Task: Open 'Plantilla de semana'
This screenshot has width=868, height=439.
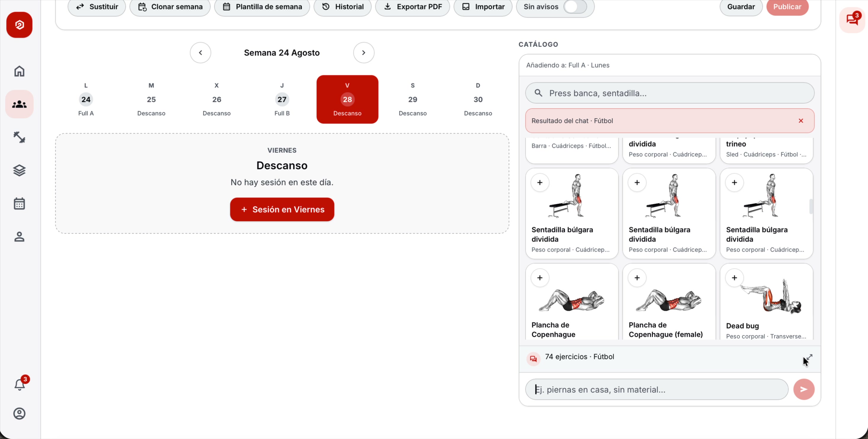Action: point(262,7)
